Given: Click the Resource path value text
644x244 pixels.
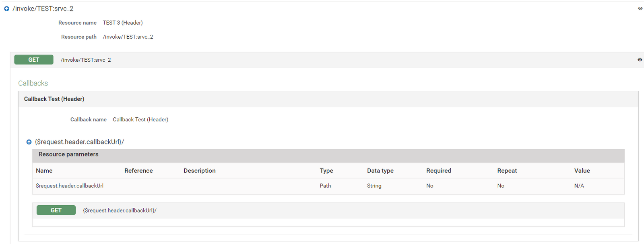Looking at the screenshot, I should coord(128,37).
